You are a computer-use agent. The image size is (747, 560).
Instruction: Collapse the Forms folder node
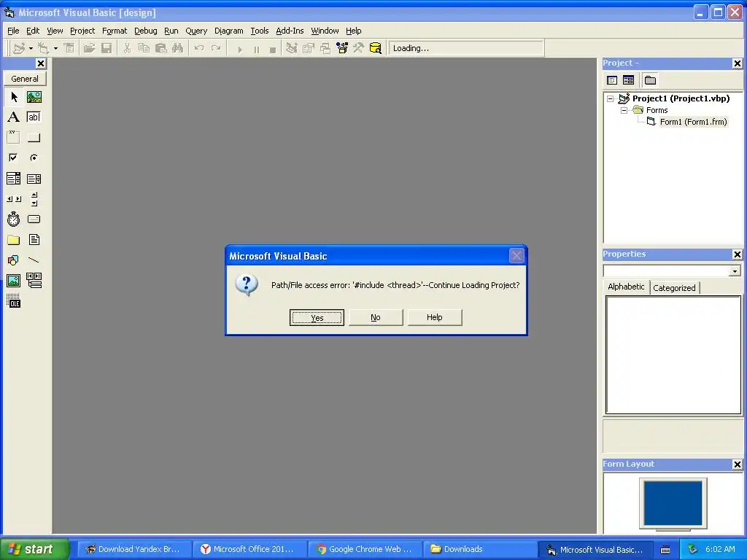coord(624,110)
